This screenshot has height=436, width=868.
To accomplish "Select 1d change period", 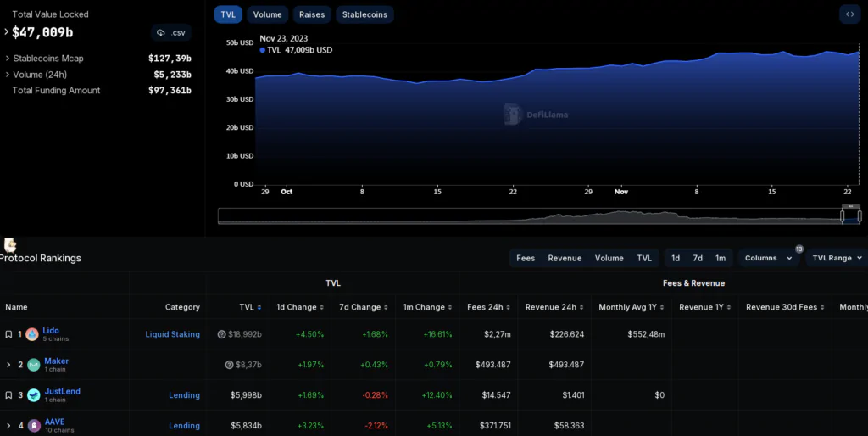I will click(676, 258).
